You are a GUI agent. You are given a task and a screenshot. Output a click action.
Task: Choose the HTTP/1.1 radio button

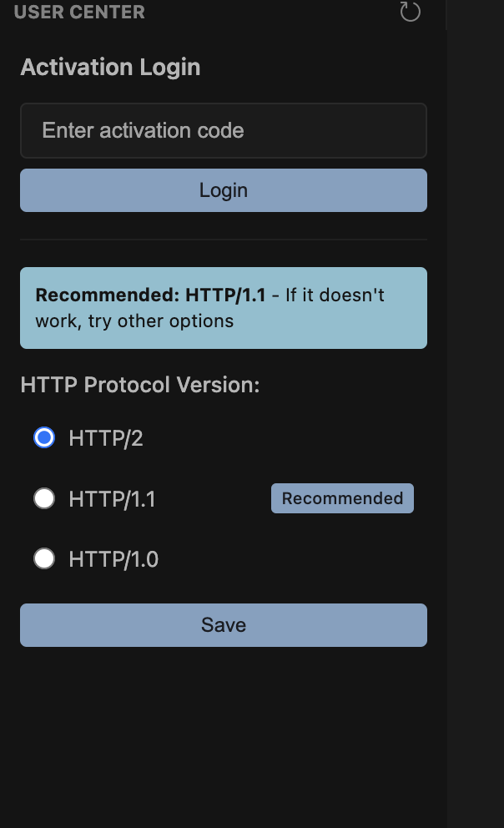(x=44, y=499)
